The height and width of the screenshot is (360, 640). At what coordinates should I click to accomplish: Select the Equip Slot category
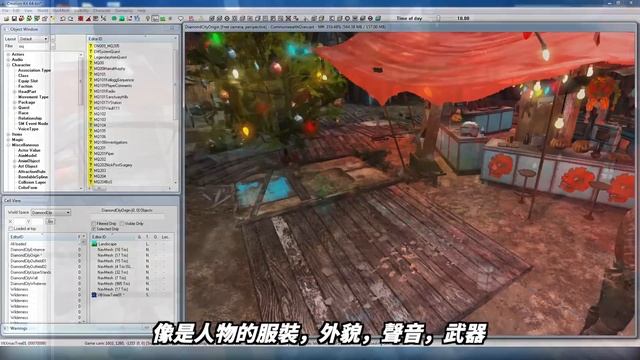(28, 81)
